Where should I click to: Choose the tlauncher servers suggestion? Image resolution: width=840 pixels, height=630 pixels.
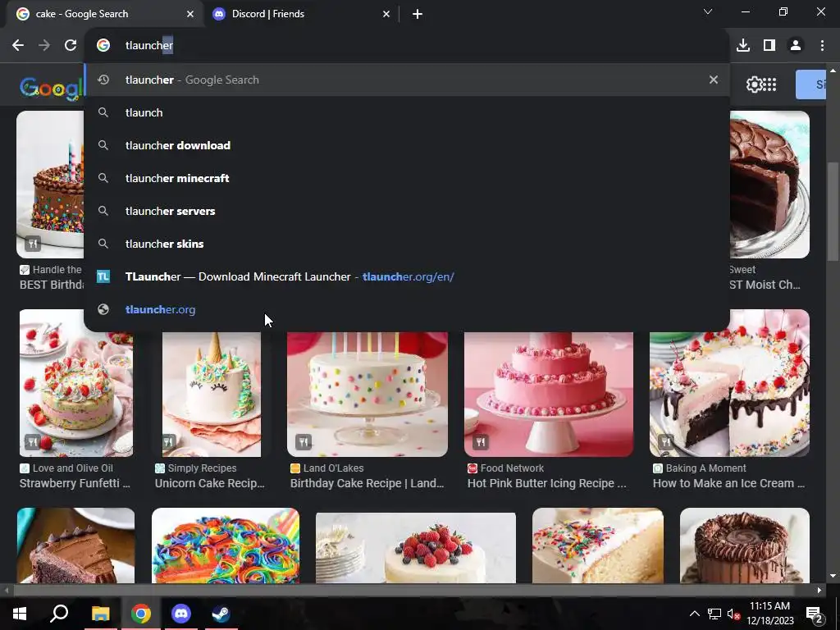[x=407, y=211]
